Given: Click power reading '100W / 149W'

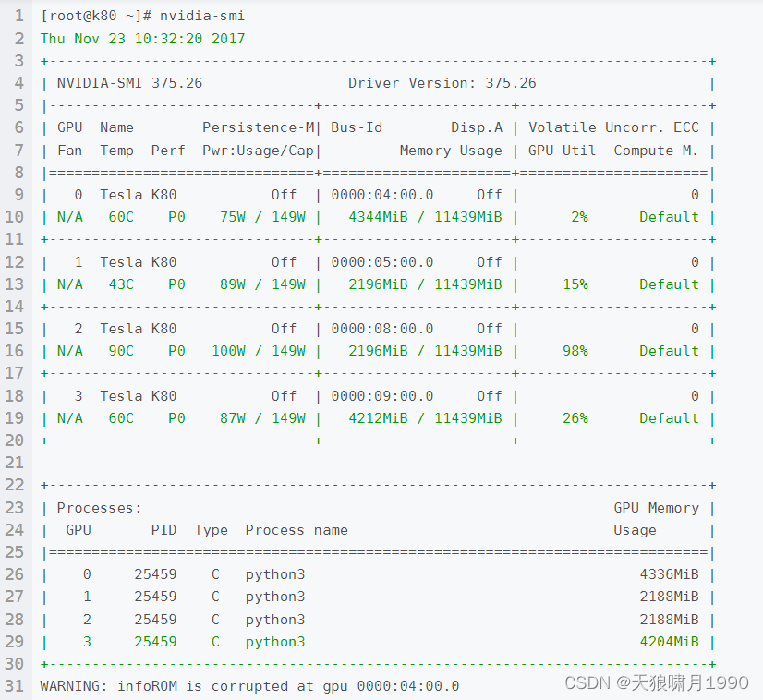Looking at the screenshot, I should [x=259, y=351].
